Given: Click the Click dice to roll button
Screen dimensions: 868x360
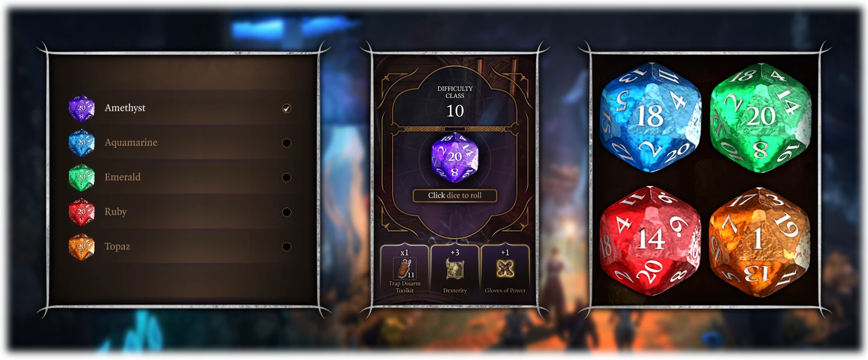Looking at the screenshot, I should pos(455,196).
